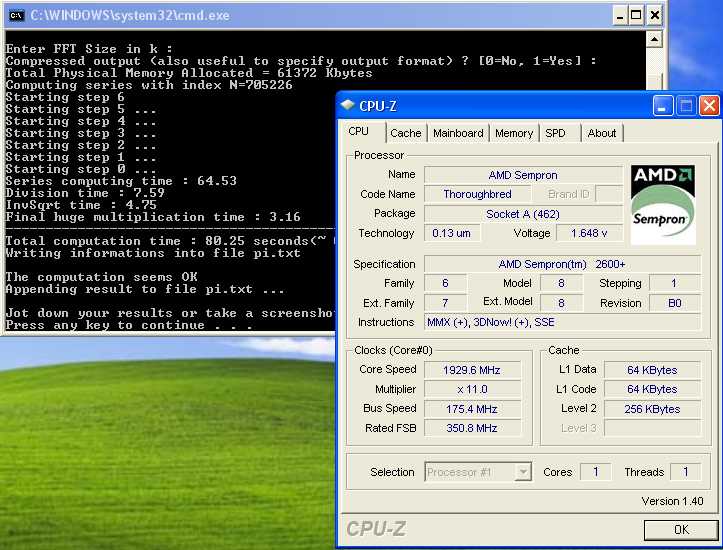Click the Instructions 'MMX (+), 3DNow! (+), SSE' field
Screen dimensions: 723x550
pyautogui.click(x=562, y=322)
